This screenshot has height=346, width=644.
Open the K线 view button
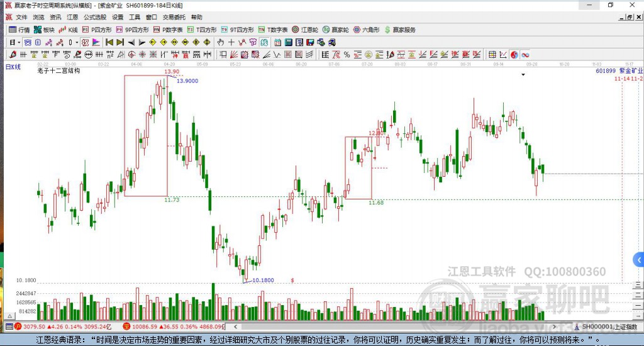(68, 30)
